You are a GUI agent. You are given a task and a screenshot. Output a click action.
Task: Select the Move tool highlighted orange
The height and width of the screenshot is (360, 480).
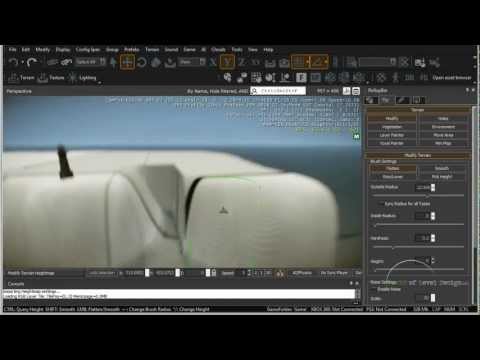pos(127,62)
